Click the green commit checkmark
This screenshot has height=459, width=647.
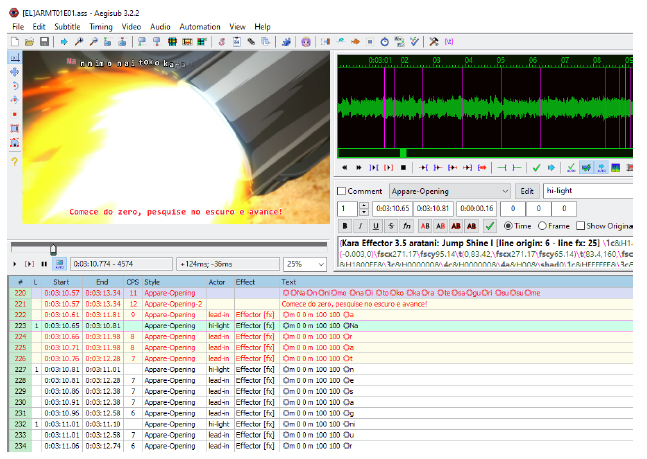(x=489, y=226)
